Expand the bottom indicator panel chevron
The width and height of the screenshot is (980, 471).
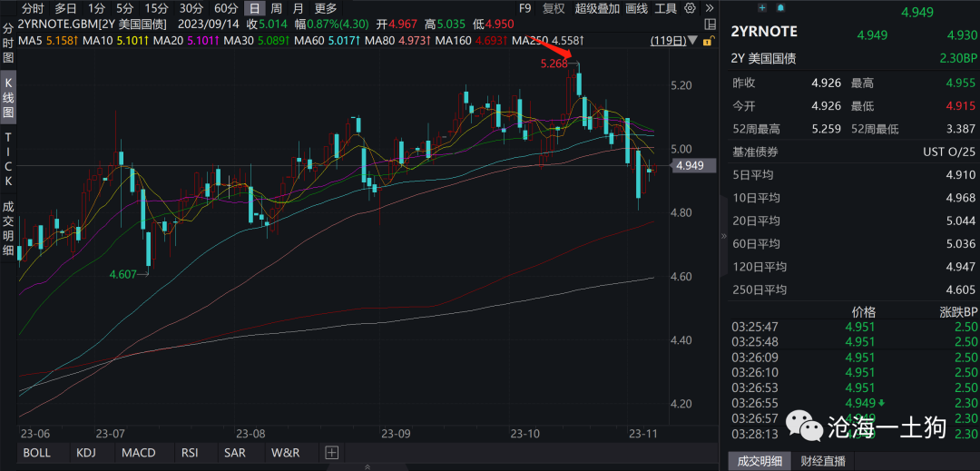[367, 466]
